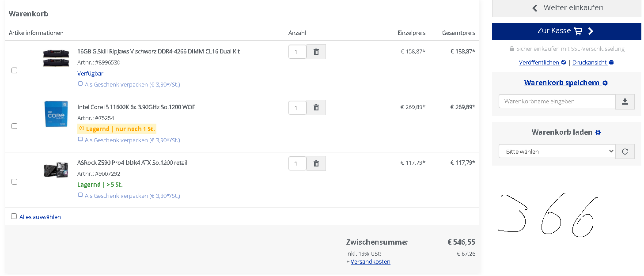
Task: Click the save cart download icon
Action: coord(625,102)
